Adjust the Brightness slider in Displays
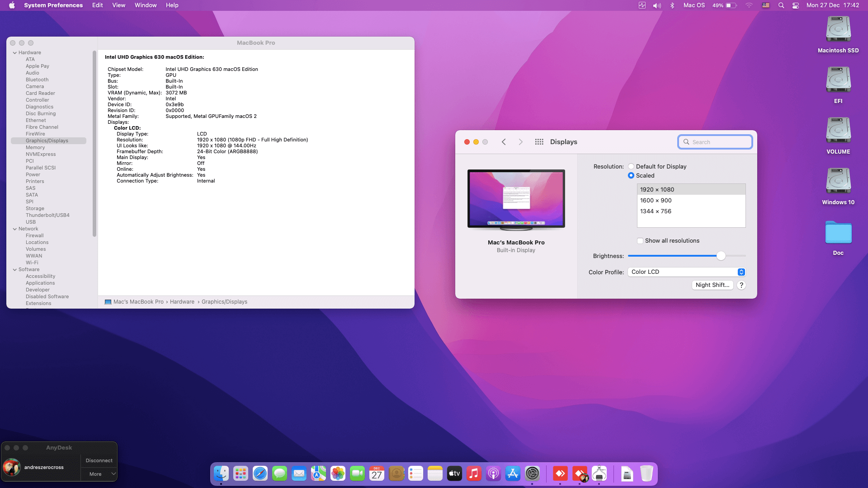This screenshot has height=488, width=868. 721,256
